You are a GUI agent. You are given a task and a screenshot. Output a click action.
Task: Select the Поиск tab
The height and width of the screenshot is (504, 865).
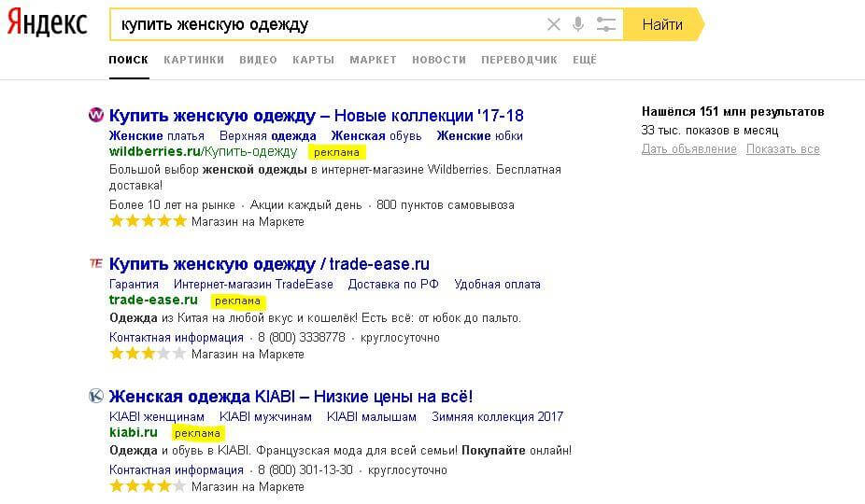tap(129, 60)
